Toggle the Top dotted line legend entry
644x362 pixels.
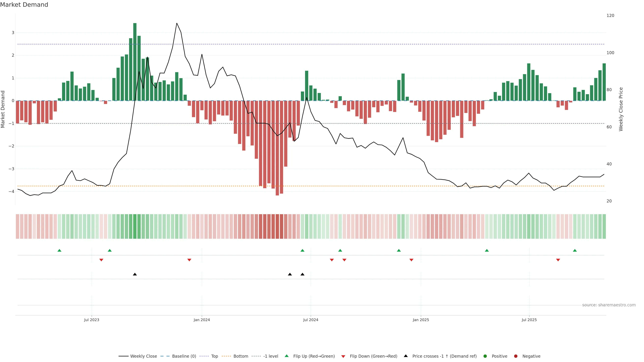(x=214, y=356)
